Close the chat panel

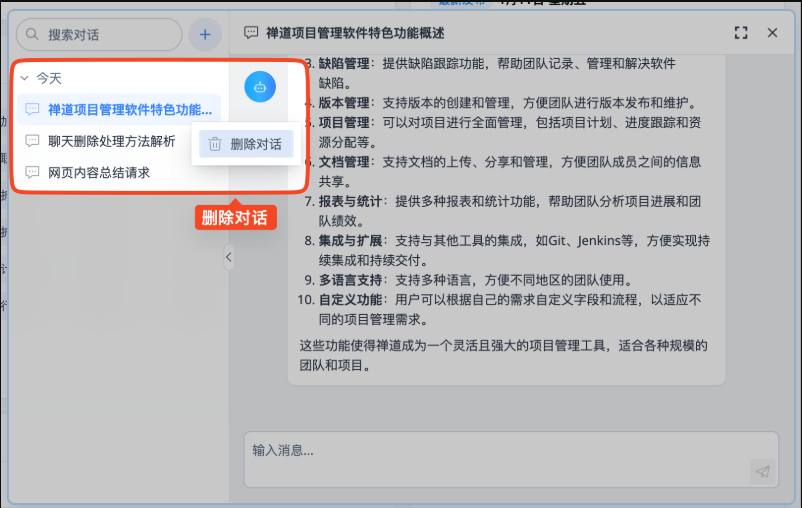coord(772,33)
